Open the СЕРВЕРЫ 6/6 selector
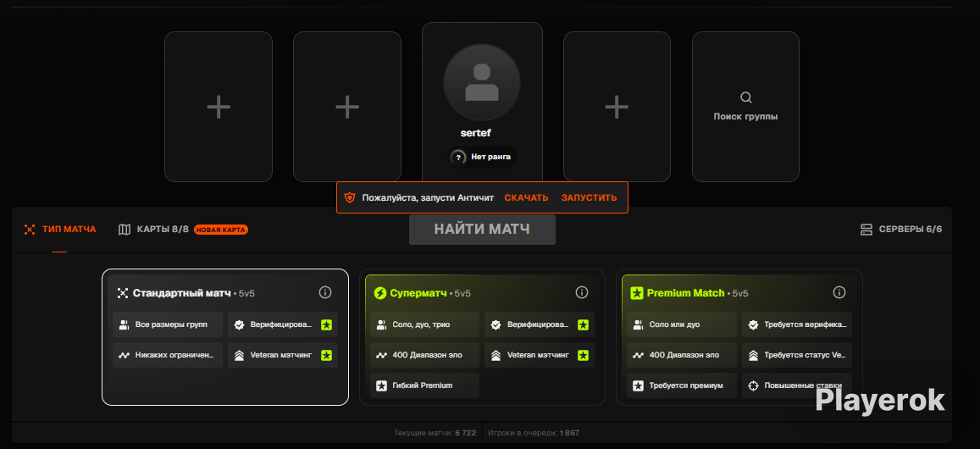Viewport: 980px width, 449px height. click(x=901, y=230)
